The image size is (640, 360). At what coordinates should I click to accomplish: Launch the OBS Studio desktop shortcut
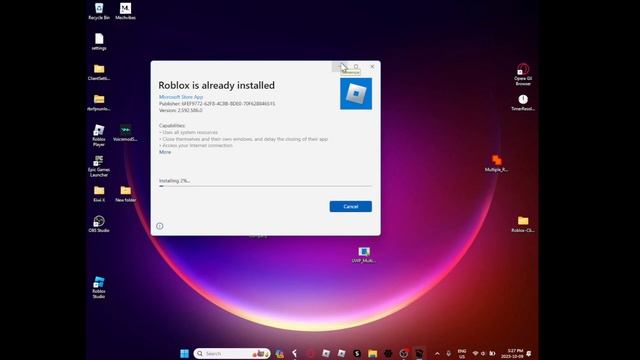click(99, 224)
